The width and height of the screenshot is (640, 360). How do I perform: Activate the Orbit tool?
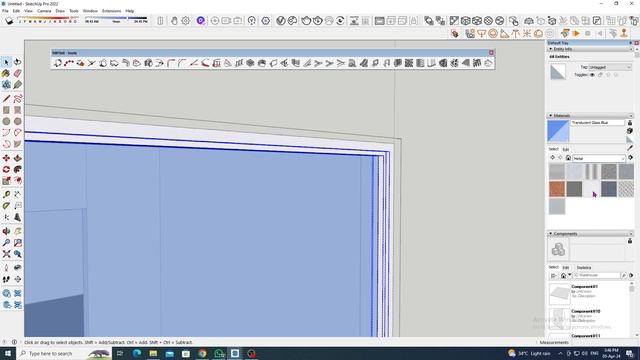tap(6, 231)
